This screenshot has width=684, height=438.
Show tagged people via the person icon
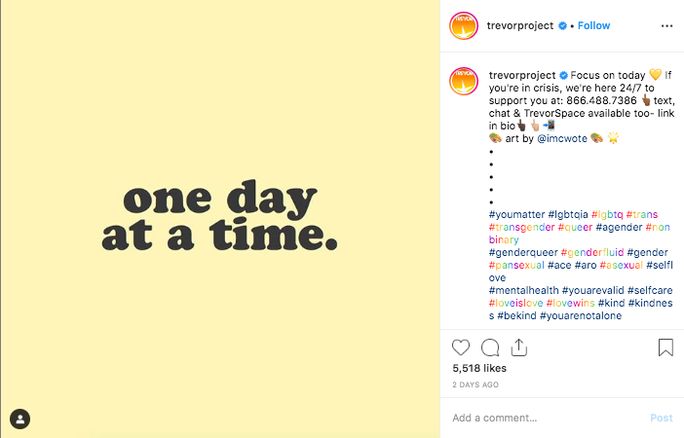click(20, 419)
